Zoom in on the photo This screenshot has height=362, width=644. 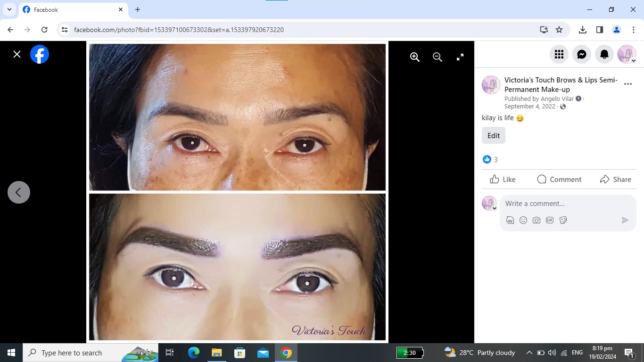point(415,57)
